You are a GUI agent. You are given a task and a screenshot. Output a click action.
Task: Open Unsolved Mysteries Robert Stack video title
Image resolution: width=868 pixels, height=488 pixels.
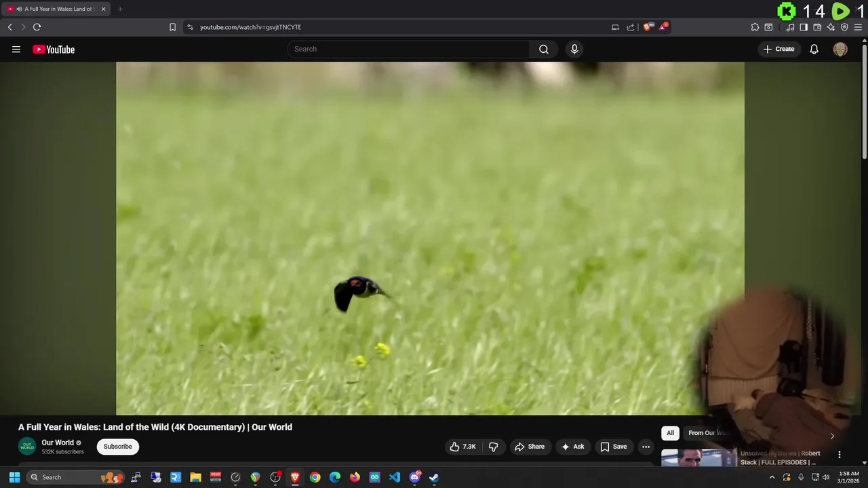780,457
